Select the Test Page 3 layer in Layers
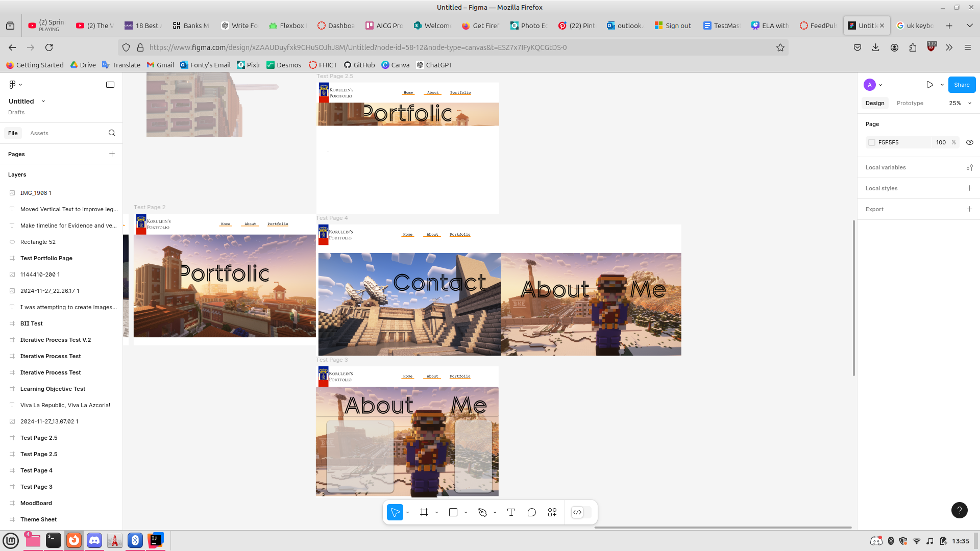The height and width of the screenshot is (551, 980). (36, 487)
